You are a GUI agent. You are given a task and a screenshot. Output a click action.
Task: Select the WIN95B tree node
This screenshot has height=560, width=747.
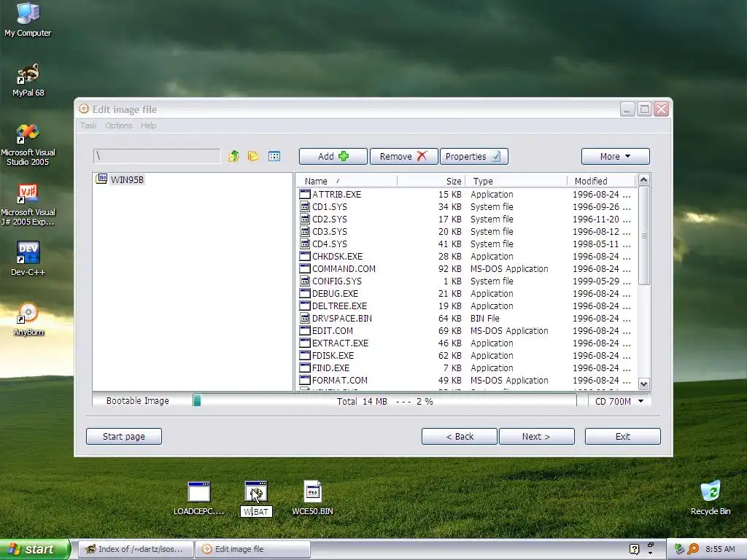pos(127,179)
